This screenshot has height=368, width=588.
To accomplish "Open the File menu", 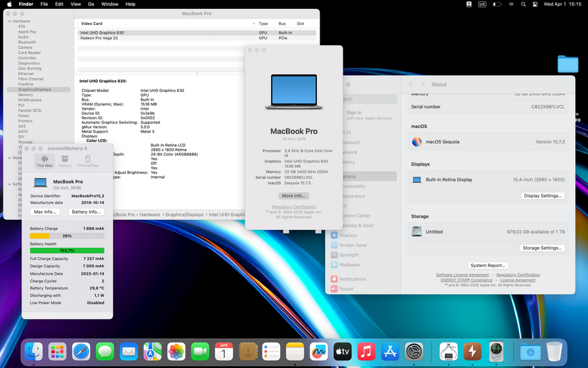I will tap(44, 4).
